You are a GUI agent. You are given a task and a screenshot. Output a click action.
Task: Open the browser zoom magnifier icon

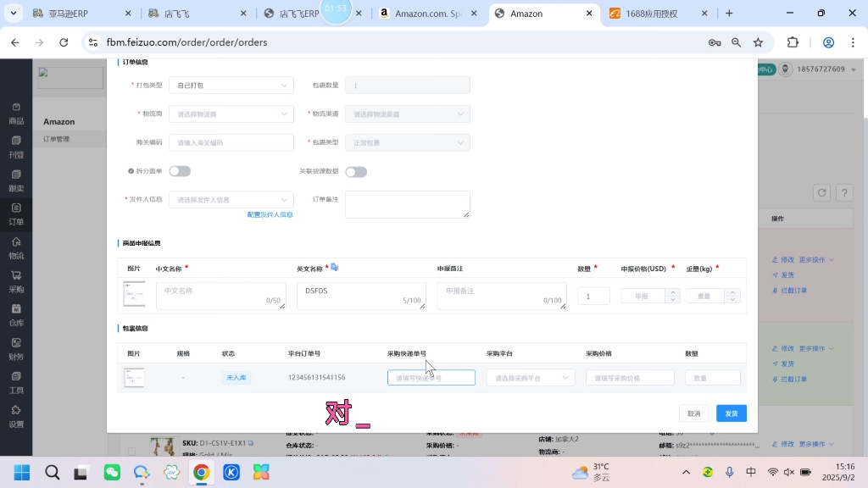737,42
